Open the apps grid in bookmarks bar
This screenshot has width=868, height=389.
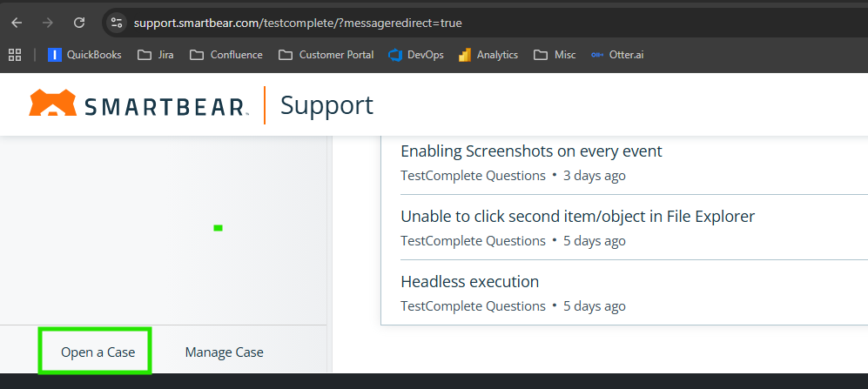pyautogui.click(x=15, y=55)
